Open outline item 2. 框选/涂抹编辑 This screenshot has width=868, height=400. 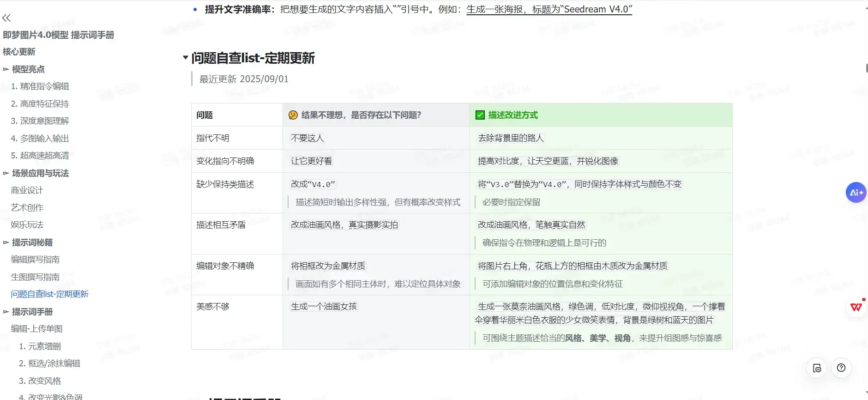pos(50,364)
